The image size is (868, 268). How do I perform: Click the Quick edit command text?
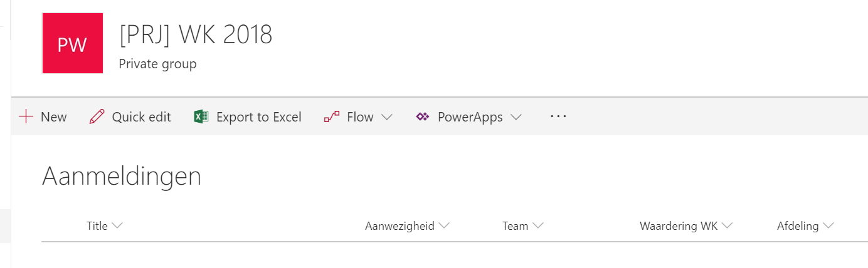pos(141,116)
